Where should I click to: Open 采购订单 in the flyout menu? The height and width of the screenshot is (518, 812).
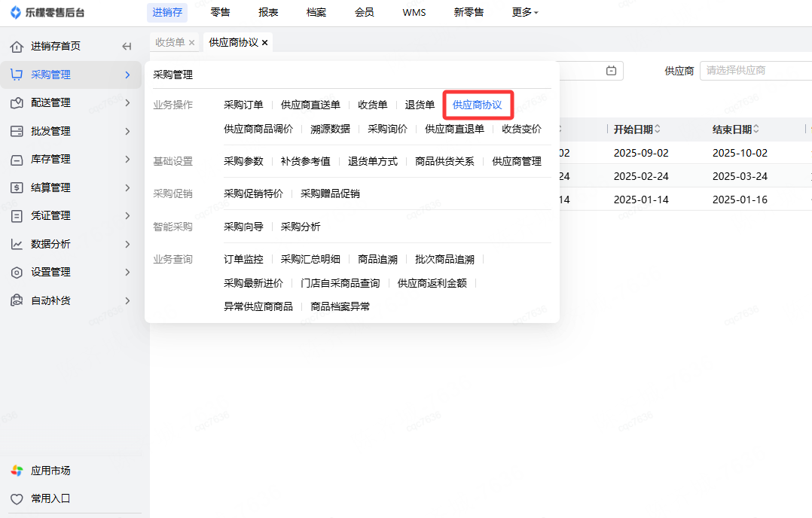243,105
